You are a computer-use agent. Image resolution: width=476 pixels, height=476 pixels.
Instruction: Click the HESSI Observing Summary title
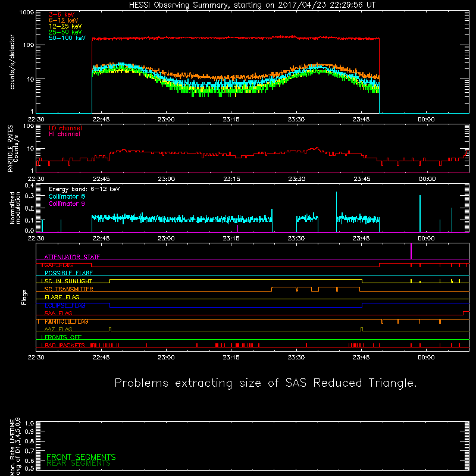pyautogui.click(x=252, y=5)
